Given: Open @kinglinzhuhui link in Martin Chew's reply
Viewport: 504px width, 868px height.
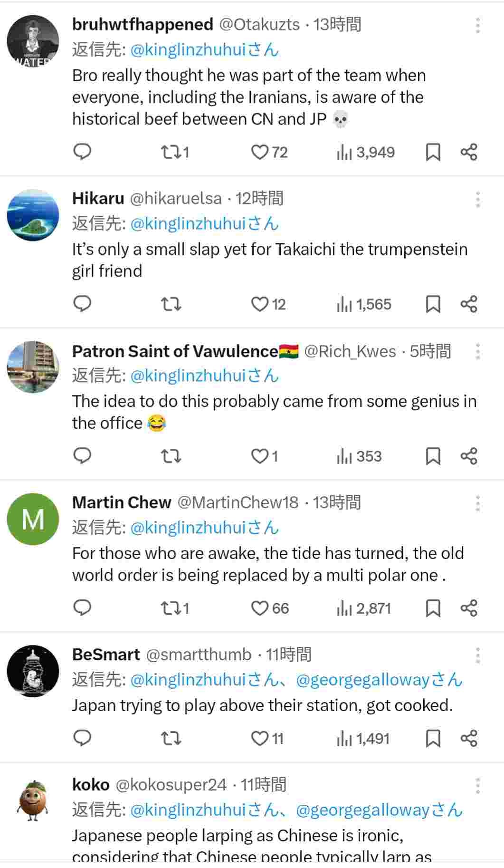Looking at the screenshot, I should tap(188, 528).
